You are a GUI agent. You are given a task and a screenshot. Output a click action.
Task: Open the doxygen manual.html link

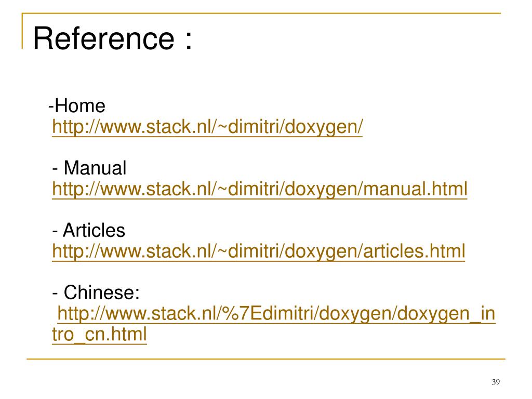pos(260,189)
